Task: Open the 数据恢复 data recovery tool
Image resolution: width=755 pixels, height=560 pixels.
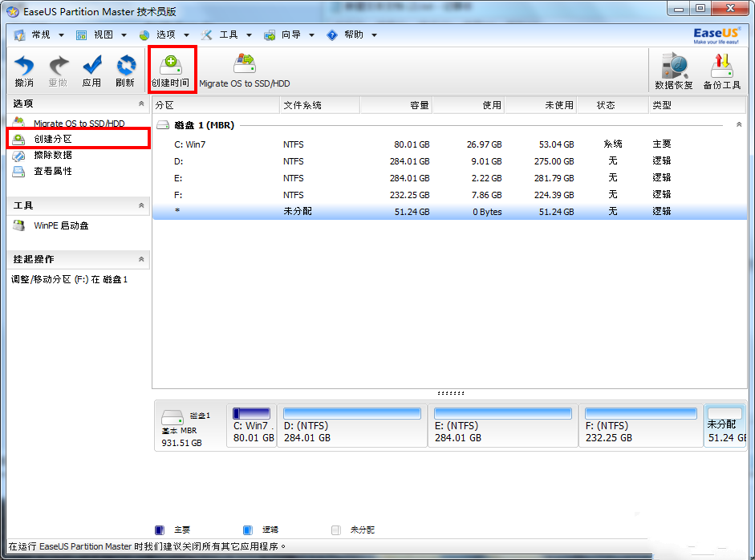Action: click(x=674, y=71)
